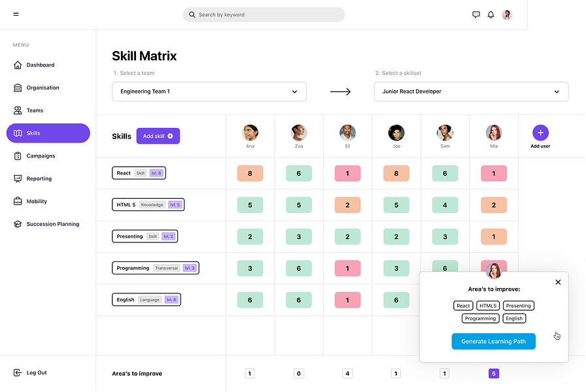Click Joe's English score 6
586x392 pixels.
coord(396,300)
